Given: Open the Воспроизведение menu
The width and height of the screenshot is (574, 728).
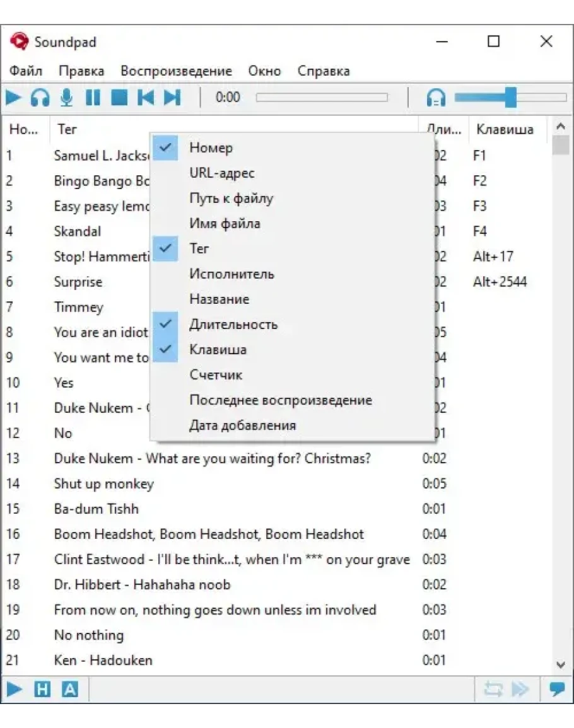Looking at the screenshot, I should (x=176, y=71).
